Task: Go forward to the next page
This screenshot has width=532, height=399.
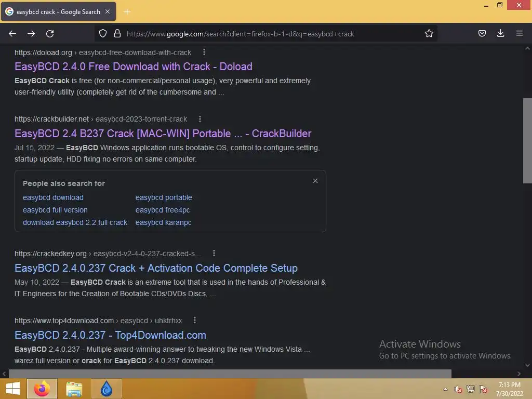Action: tap(31, 34)
